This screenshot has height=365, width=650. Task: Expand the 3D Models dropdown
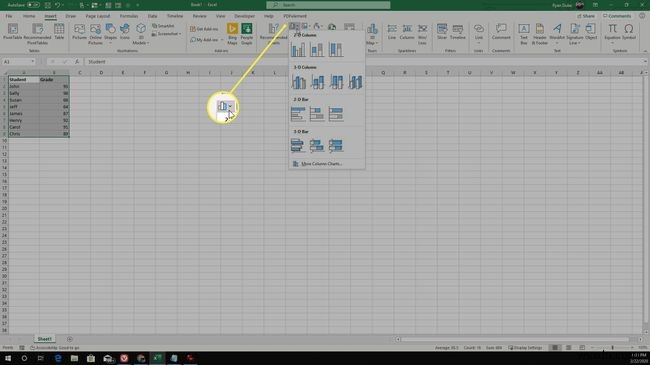[x=141, y=34]
